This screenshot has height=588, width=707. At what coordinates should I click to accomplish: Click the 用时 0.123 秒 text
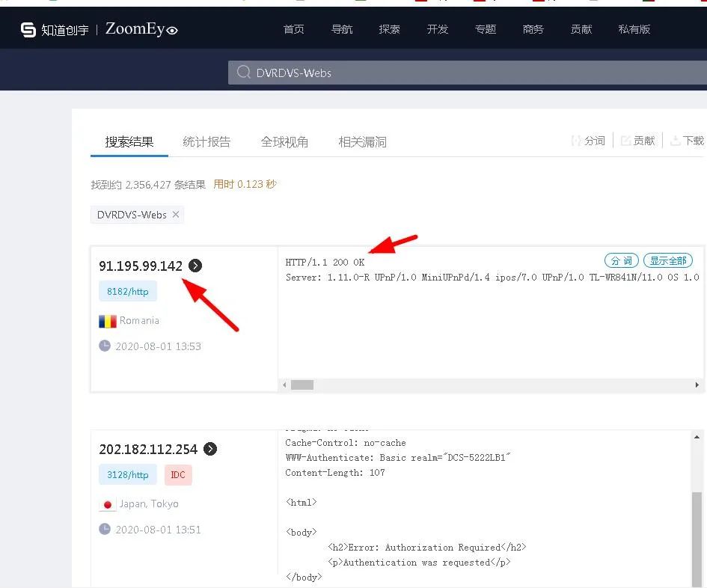pos(245,184)
